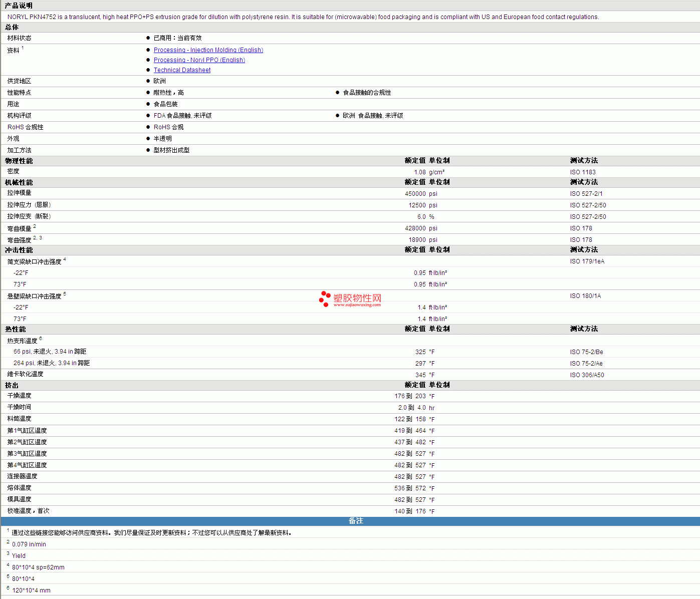Viewport: 700px width, 599px height.
Task: Select the 连接器温度 row label
Action: pos(22,476)
